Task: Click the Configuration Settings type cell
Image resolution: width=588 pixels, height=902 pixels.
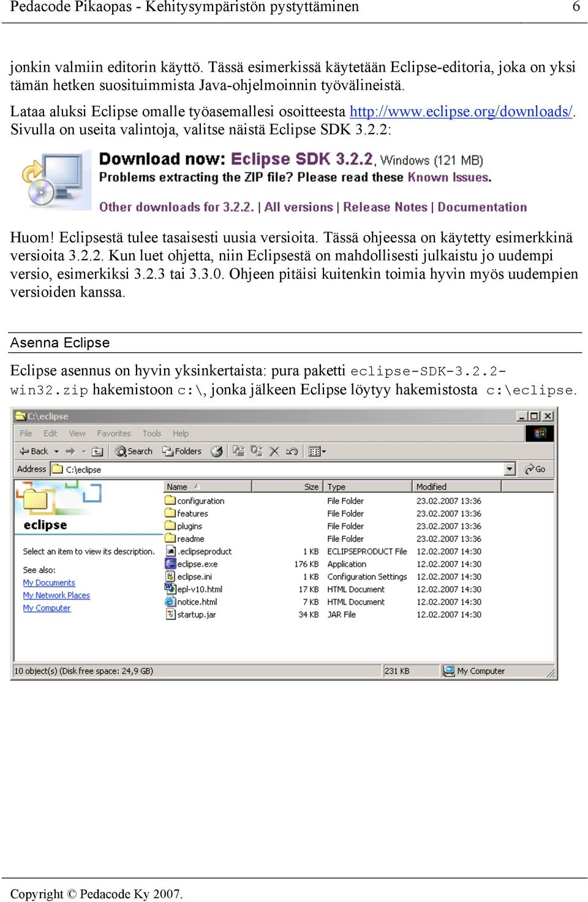Action: click(x=367, y=577)
